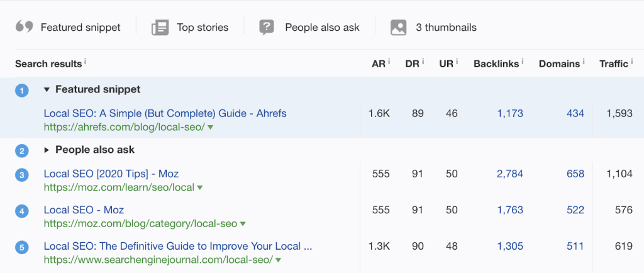Click domains count 658 for Moz

click(575, 174)
